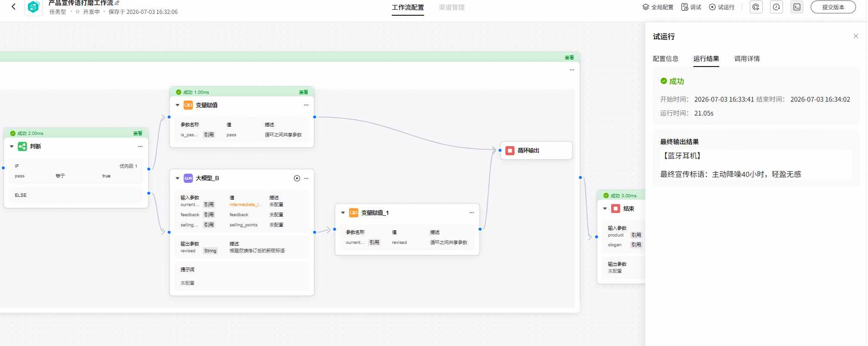
Task: Click the String type tag for revised
Action: coord(210,251)
